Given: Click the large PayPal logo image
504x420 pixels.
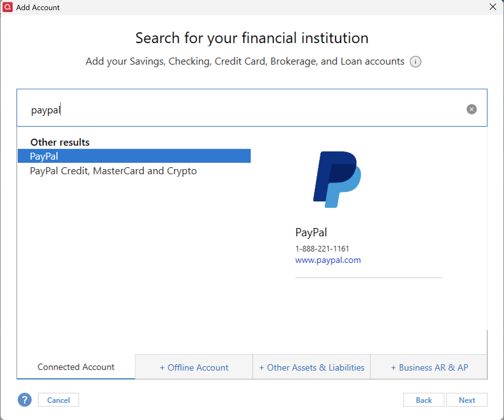Looking at the screenshot, I should 337,179.
